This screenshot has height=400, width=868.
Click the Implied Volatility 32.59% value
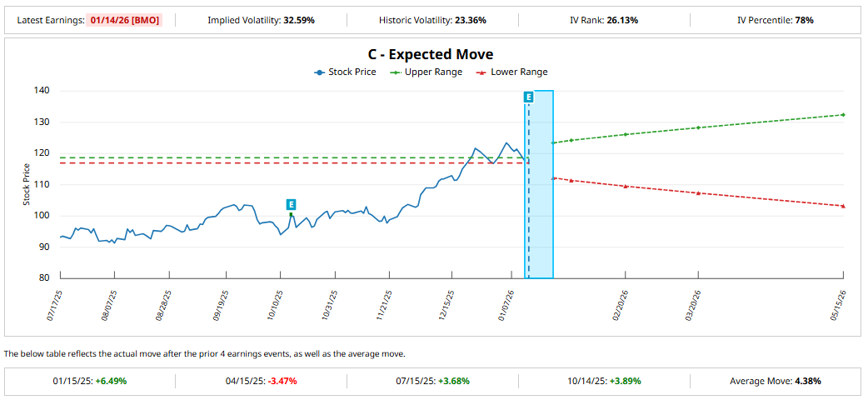pyautogui.click(x=299, y=21)
